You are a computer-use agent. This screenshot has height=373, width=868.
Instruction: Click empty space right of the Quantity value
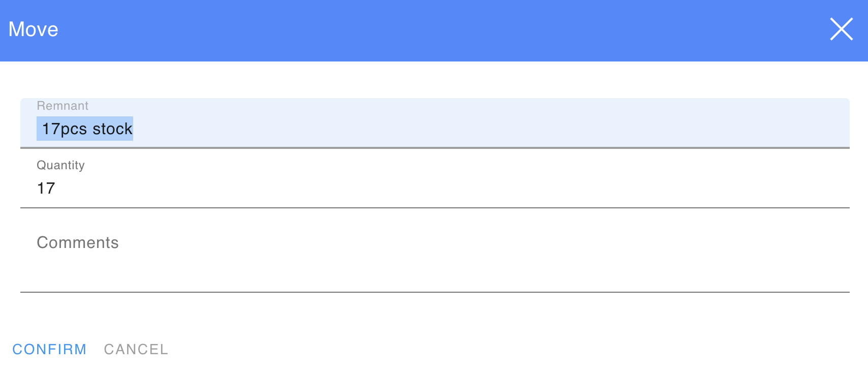point(457,189)
